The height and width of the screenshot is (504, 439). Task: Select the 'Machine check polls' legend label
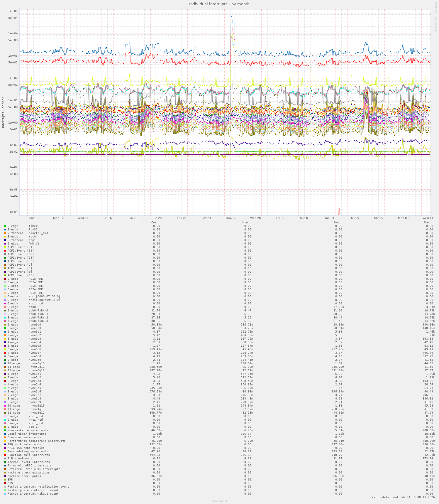pyautogui.click(x=24, y=476)
